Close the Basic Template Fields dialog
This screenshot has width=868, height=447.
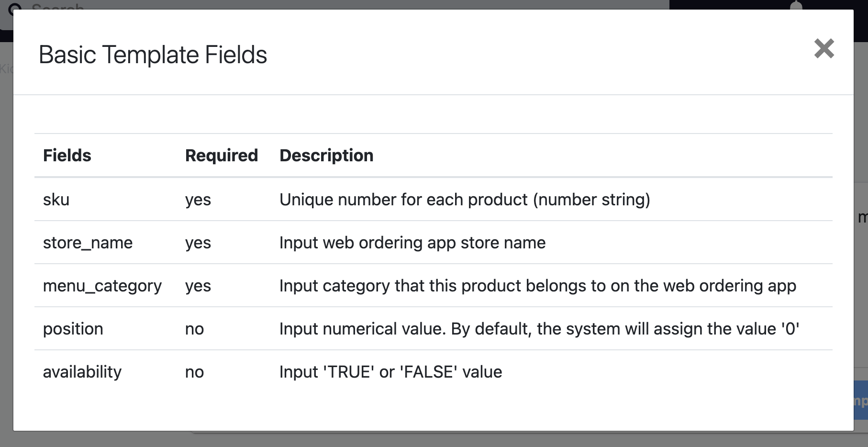(824, 48)
